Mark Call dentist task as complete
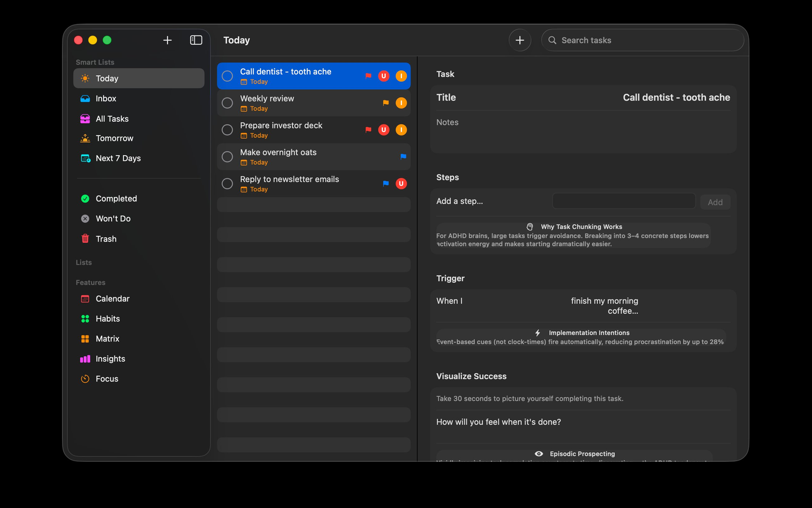This screenshot has height=508, width=812. click(x=227, y=76)
